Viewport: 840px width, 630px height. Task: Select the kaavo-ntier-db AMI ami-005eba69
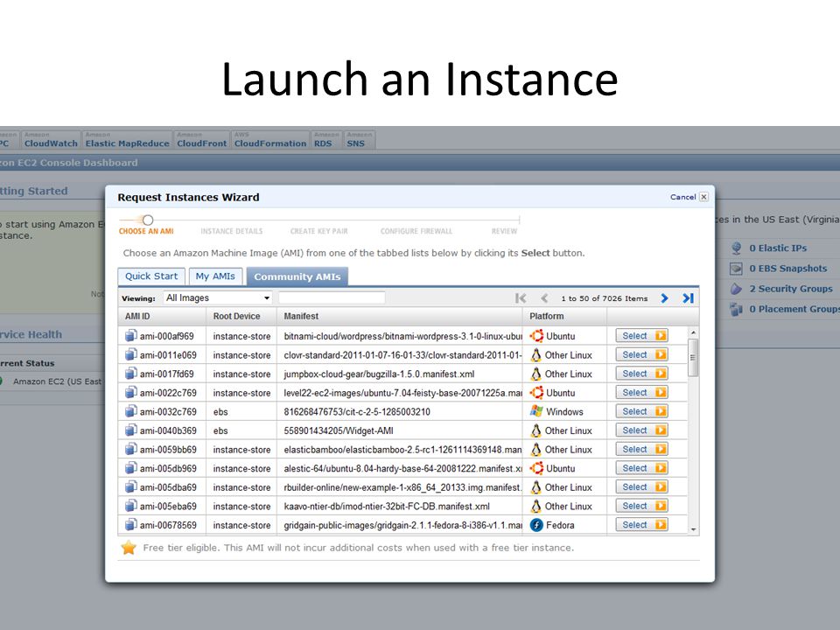pyautogui.click(x=641, y=507)
